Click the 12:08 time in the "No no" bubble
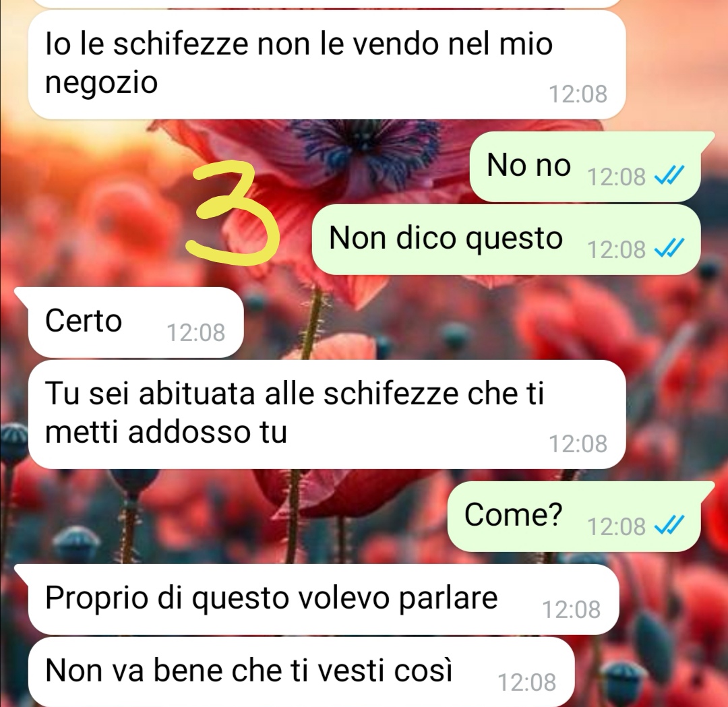728x707 pixels. click(x=617, y=177)
